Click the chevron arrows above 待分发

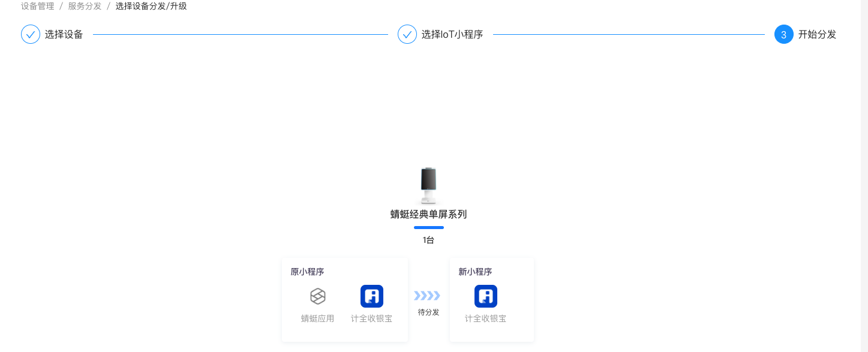(x=427, y=295)
